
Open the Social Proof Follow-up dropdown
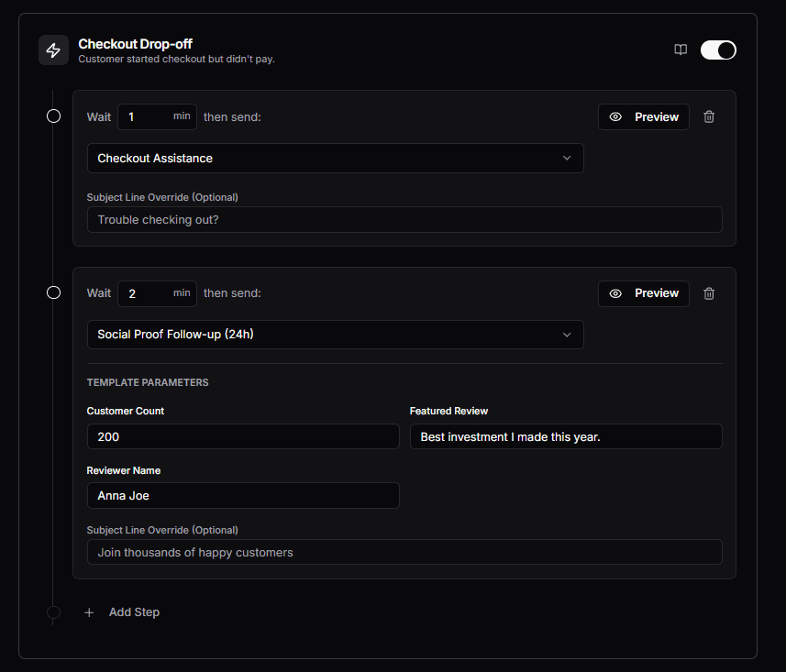point(335,335)
